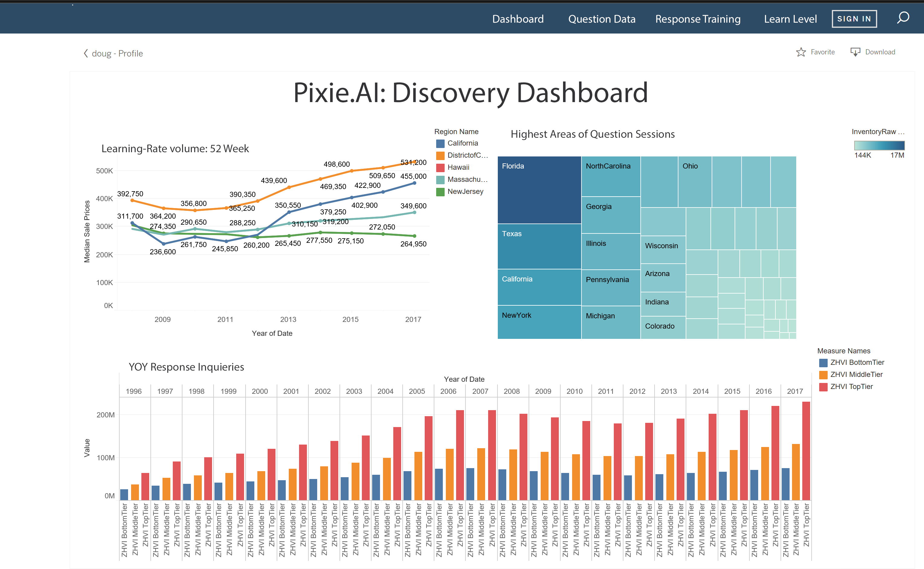Click the search magnifier icon

pyautogui.click(x=903, y=18)
